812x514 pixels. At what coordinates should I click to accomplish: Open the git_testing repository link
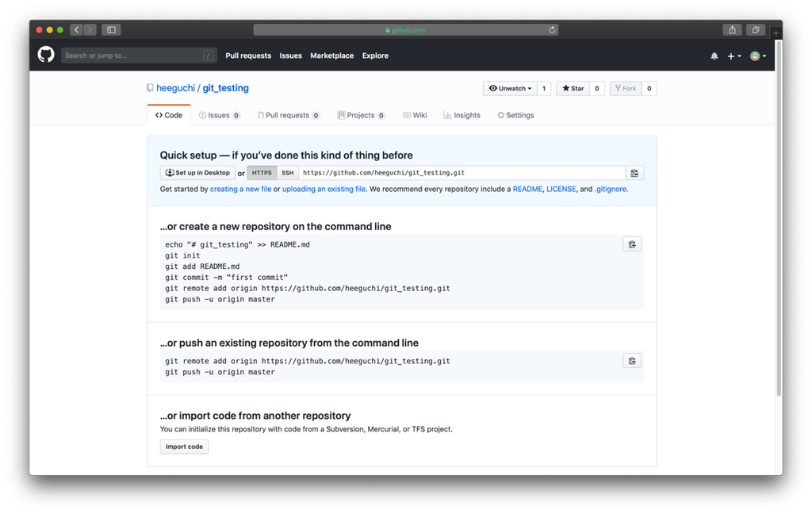[225, 88]
